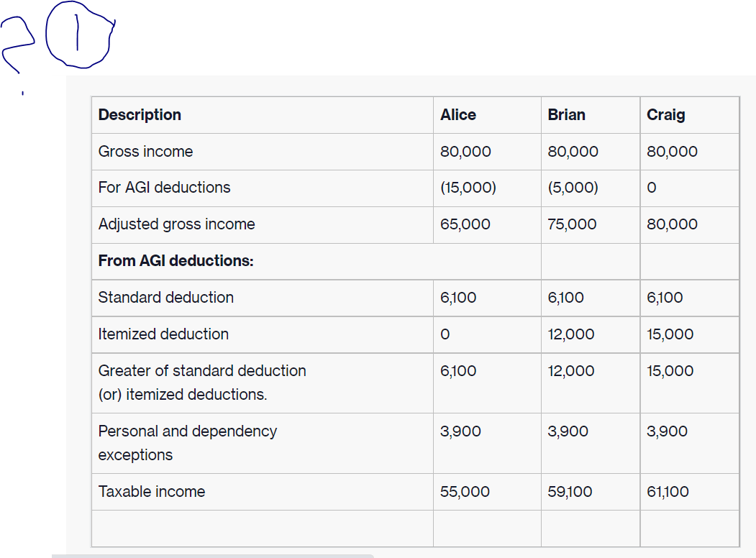This screenshot has height=558, width=756.
Task: Click the From AGI deductions heading
Action: tap(176, 261)
